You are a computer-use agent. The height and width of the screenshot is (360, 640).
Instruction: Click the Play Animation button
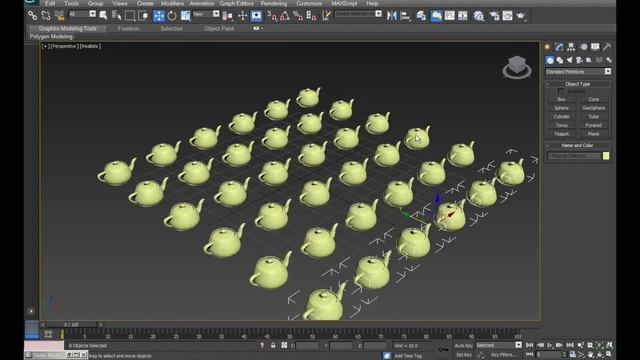pos(549,345)
